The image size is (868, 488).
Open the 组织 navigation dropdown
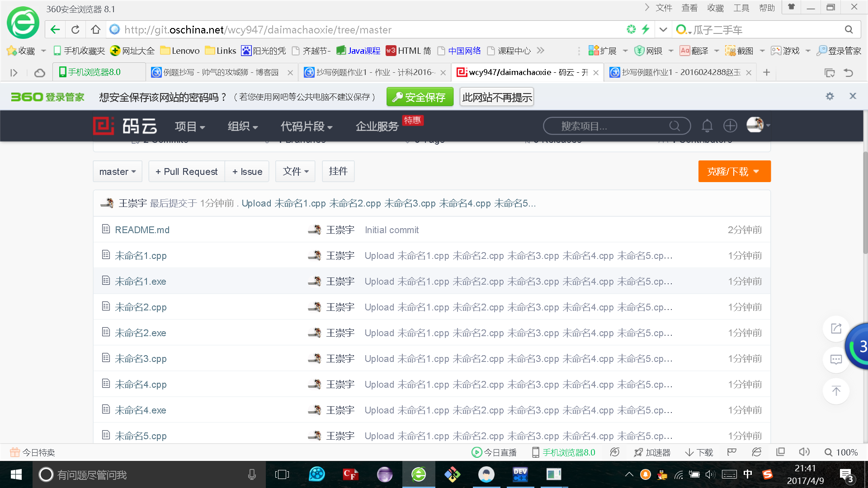[x=243, y=126]
